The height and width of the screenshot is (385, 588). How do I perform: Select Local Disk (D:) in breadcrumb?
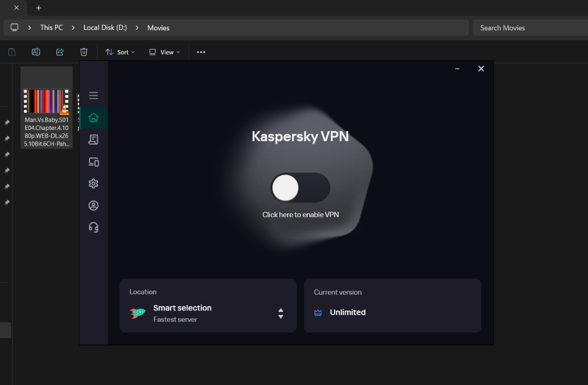pyautogui.click(x=105, y=27)
